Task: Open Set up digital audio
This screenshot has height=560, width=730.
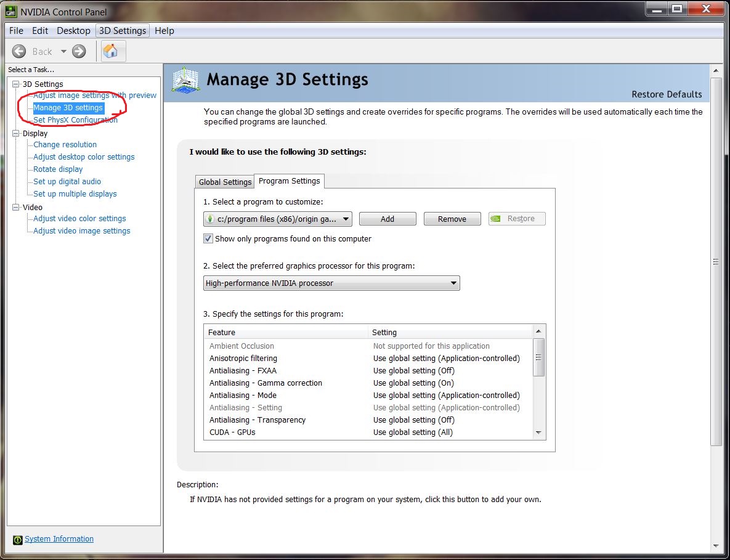Action: click(67, 182)
